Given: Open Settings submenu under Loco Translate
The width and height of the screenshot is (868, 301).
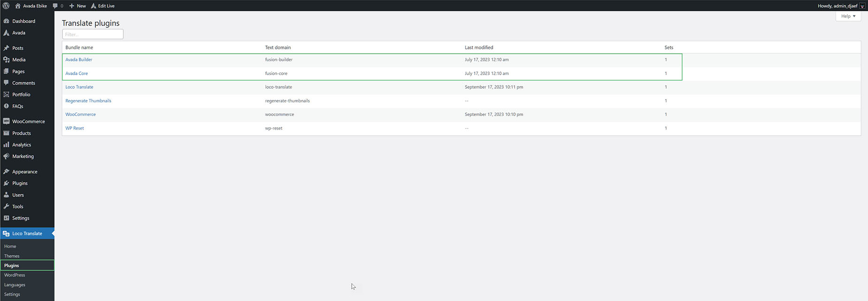Looking at the screenshot, I should click(x=12, y=294).
